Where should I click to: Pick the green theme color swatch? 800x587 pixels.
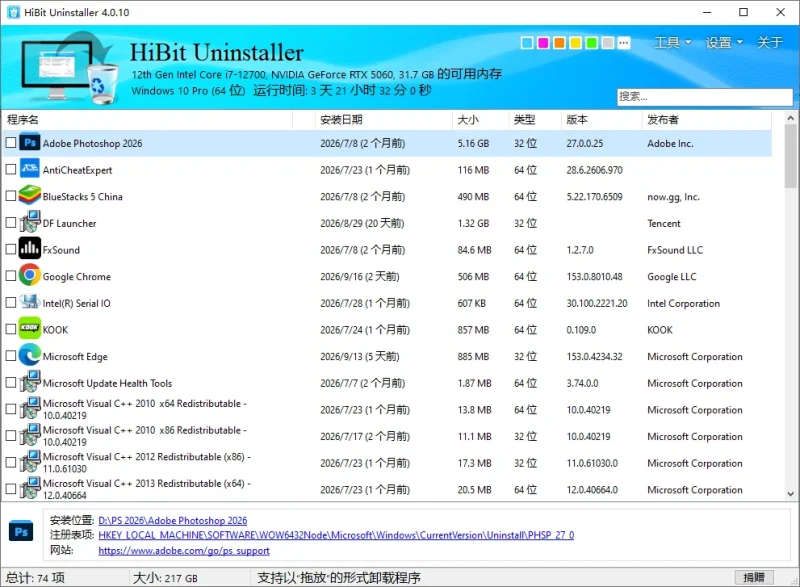pos(591,43)
